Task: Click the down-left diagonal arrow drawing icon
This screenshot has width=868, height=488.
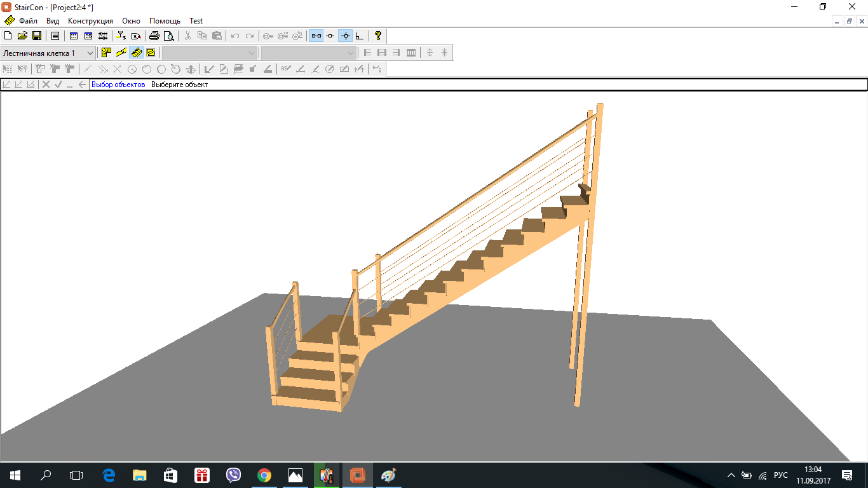Action: click(209, 69)
